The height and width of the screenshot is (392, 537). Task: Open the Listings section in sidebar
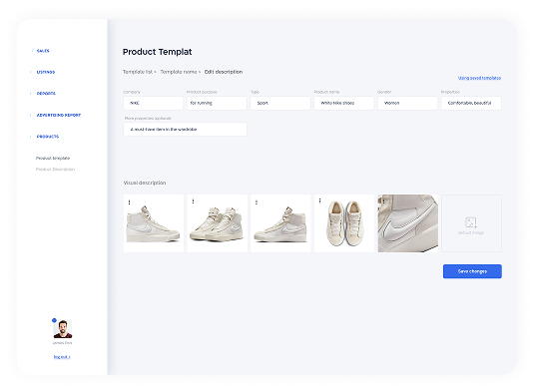point(46,72)
